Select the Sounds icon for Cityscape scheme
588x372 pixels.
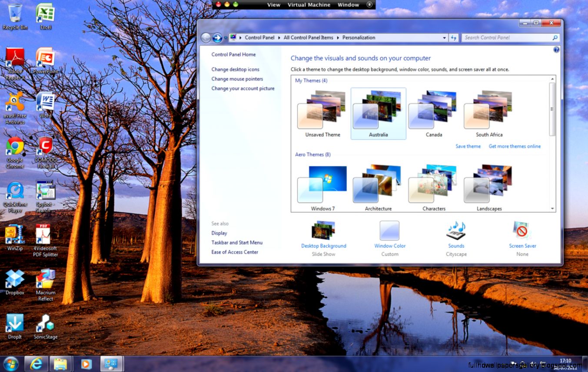coord(456,231)
